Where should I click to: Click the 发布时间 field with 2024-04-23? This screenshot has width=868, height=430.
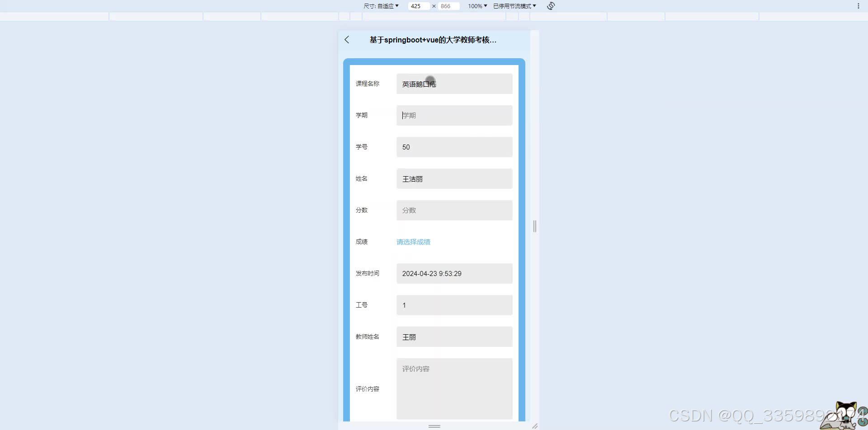pos(454,274)
